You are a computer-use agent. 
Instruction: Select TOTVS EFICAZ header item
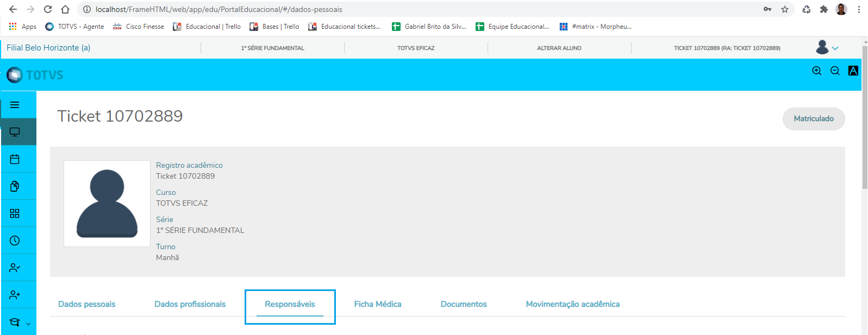416,48
